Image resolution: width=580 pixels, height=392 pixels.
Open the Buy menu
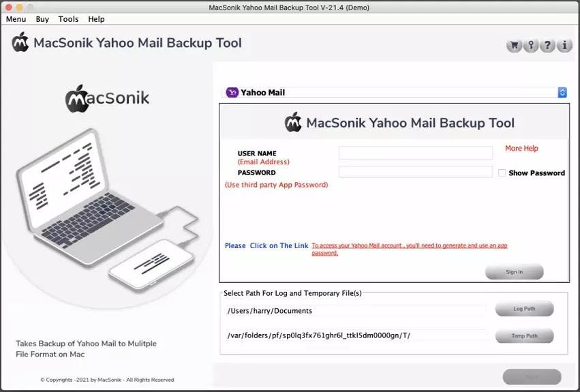pyautogui.click(x=42, y=19)
